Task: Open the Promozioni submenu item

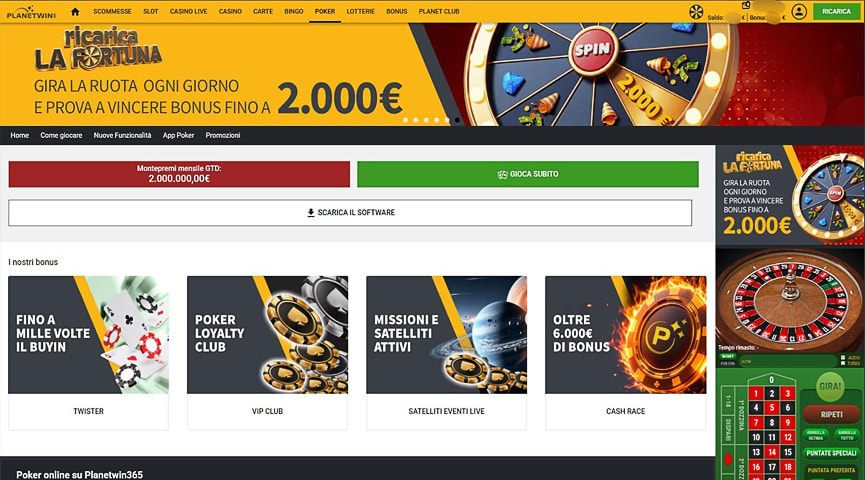Action: pyautogui.click(x=223, y=135)
